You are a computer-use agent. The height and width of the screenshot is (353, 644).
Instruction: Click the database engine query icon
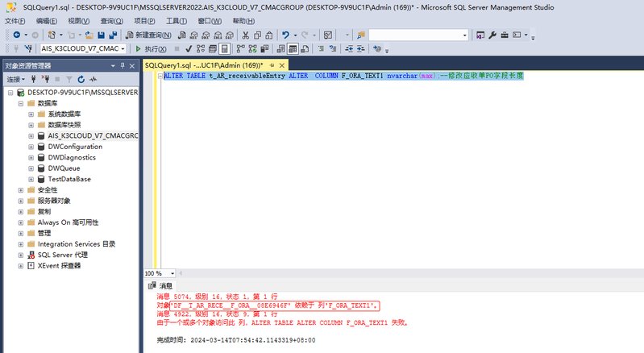(x=182, y=35)
